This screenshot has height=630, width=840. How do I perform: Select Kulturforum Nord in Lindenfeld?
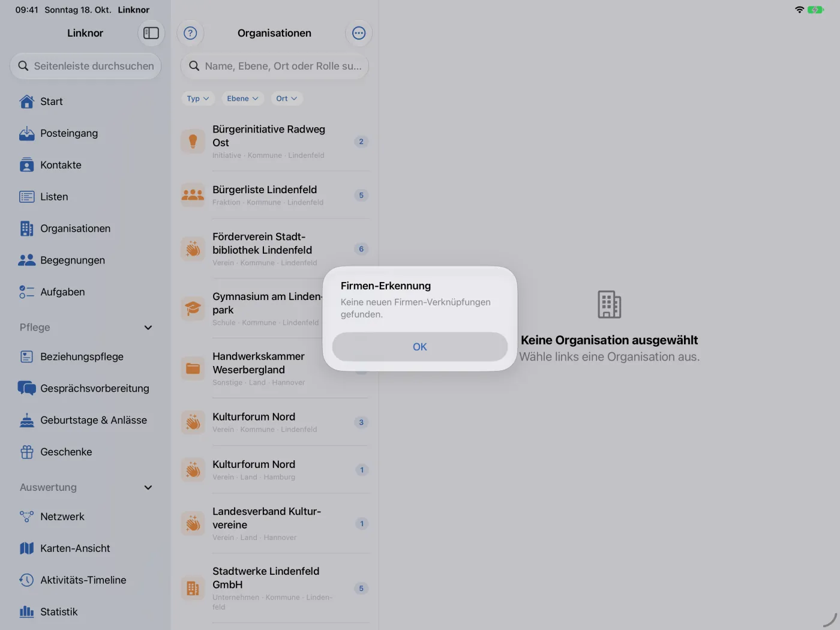tap(275, 422)
